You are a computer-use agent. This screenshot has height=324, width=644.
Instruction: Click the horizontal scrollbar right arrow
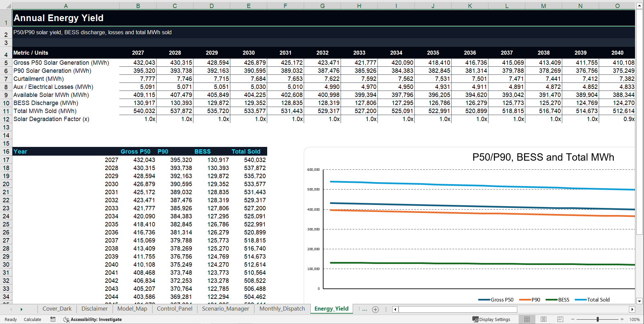632,309
